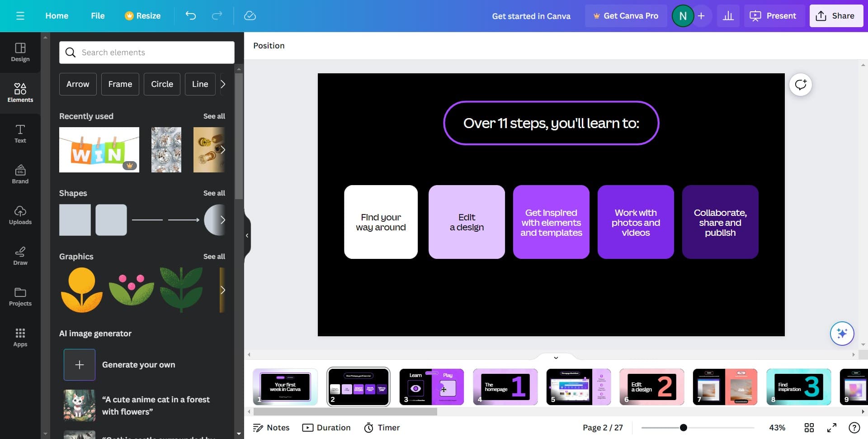Click the Present button

click(774, 16)
